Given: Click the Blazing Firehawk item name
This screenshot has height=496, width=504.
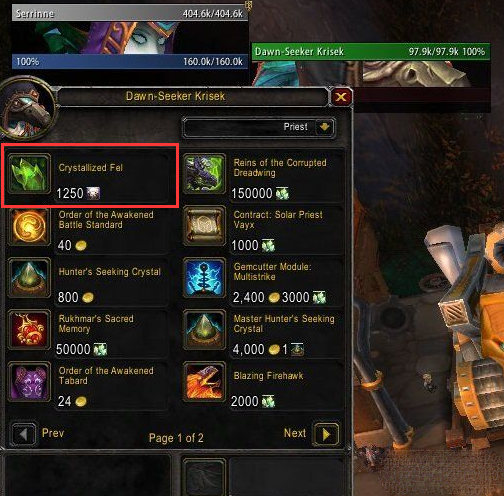Looking at the screenshot, I should [x=268, y=376].
